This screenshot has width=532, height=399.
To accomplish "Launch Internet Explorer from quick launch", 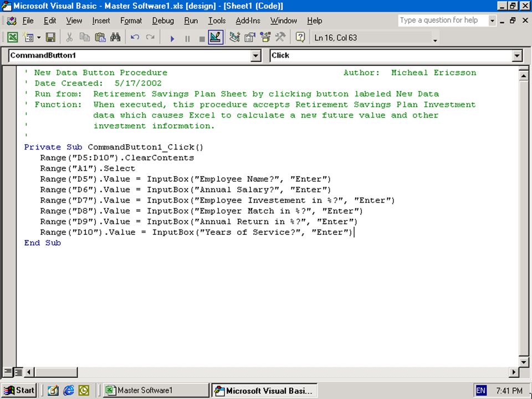I will (x=68, y=391).
